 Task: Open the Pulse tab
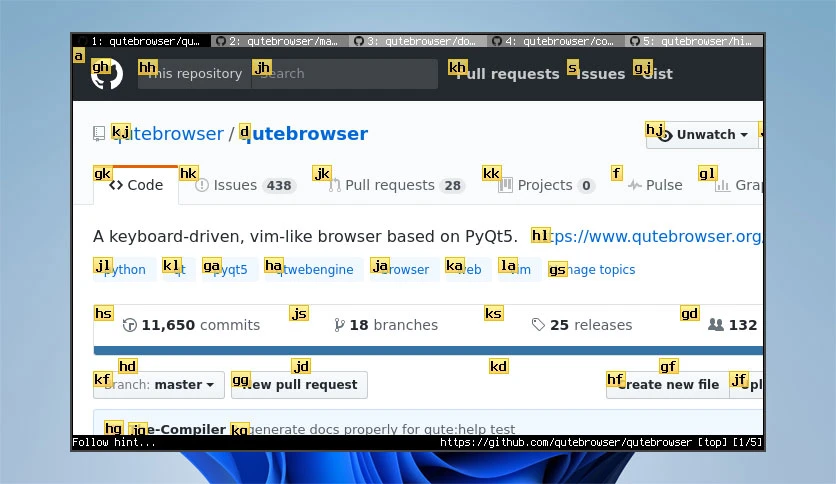click(x=655, y=185)
